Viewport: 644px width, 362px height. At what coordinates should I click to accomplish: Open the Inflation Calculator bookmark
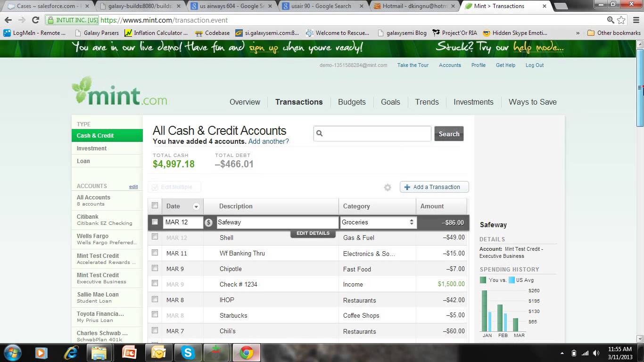(156, 33)
